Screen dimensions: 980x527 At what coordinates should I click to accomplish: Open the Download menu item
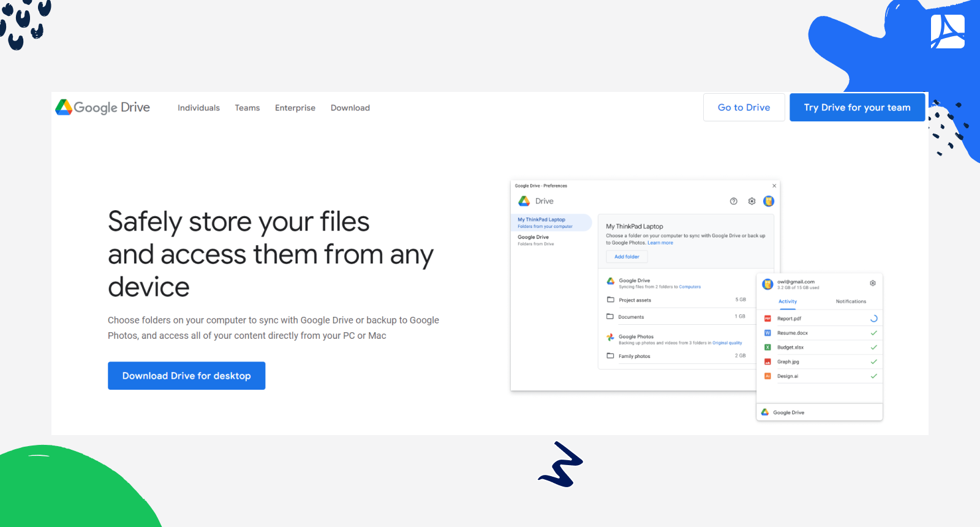(350, 108)
